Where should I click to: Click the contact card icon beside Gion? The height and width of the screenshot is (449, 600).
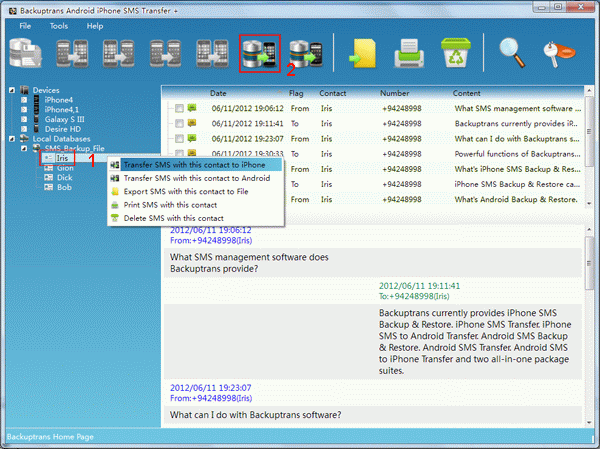pyautogui.click(x=48, y=168)
